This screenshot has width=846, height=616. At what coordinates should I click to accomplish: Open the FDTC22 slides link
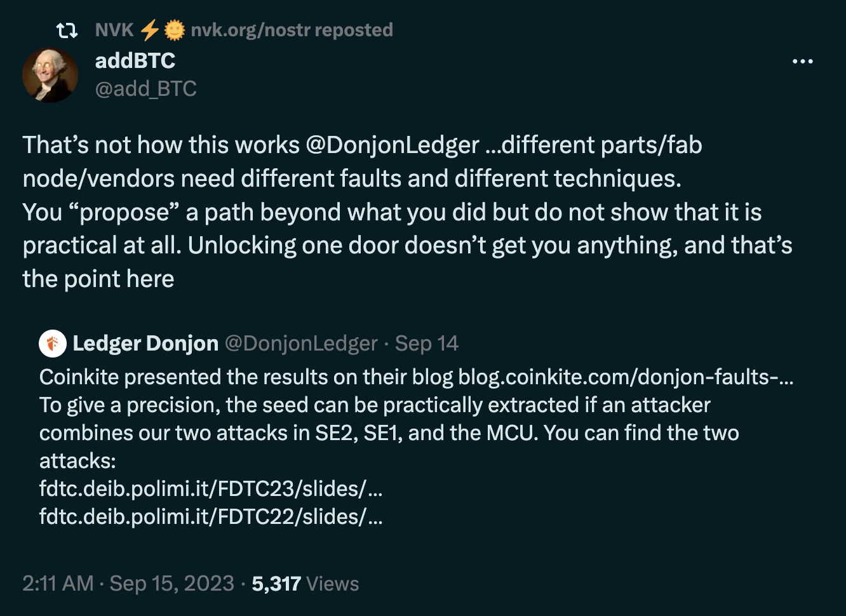pos(210,517)
